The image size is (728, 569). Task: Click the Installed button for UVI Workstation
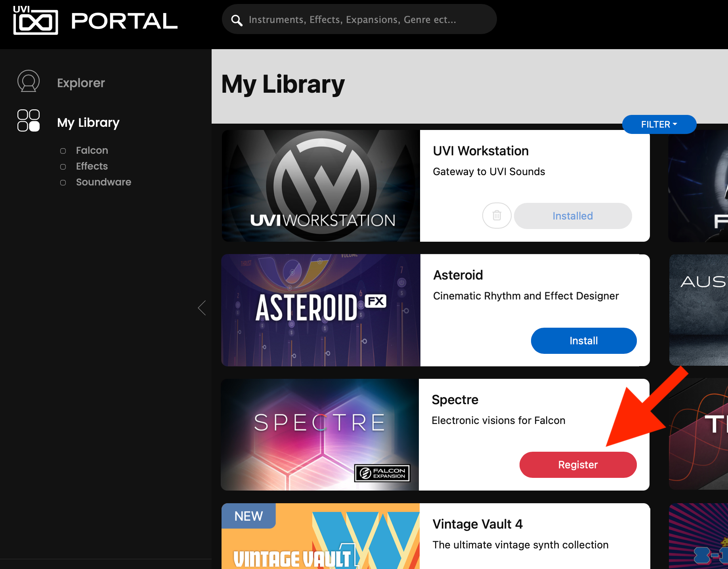tap(573, 216)
